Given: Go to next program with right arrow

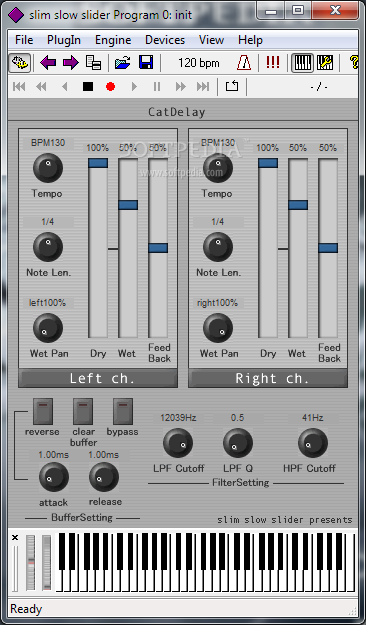Looking at the screenshot, I should click(x=71, y=63).
